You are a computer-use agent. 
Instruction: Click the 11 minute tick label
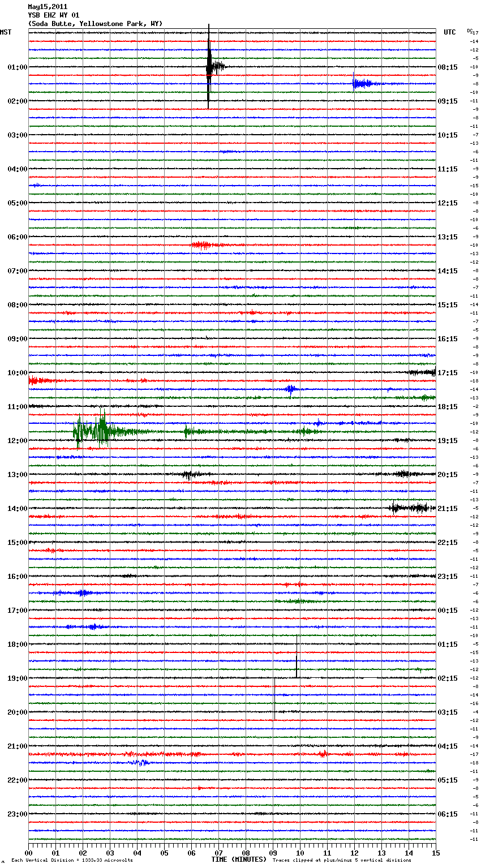[327, 853]
